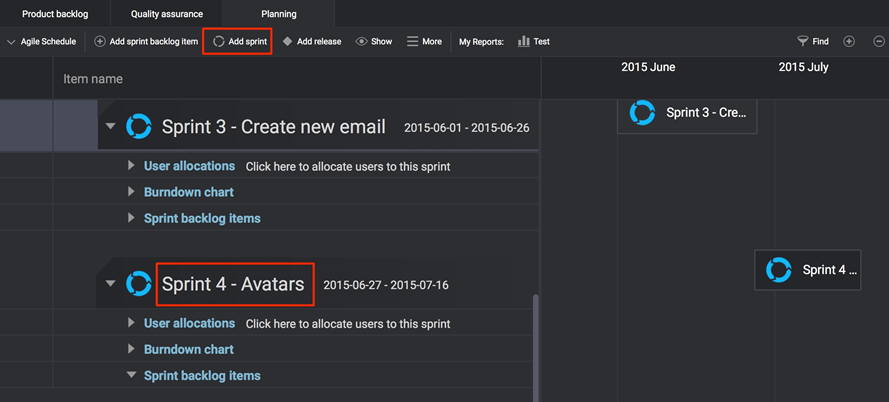Image resolution: width=889 pixels, height=402 pixels.
Task: Click the zoom out minus icon
Action: tap(879, 42)
